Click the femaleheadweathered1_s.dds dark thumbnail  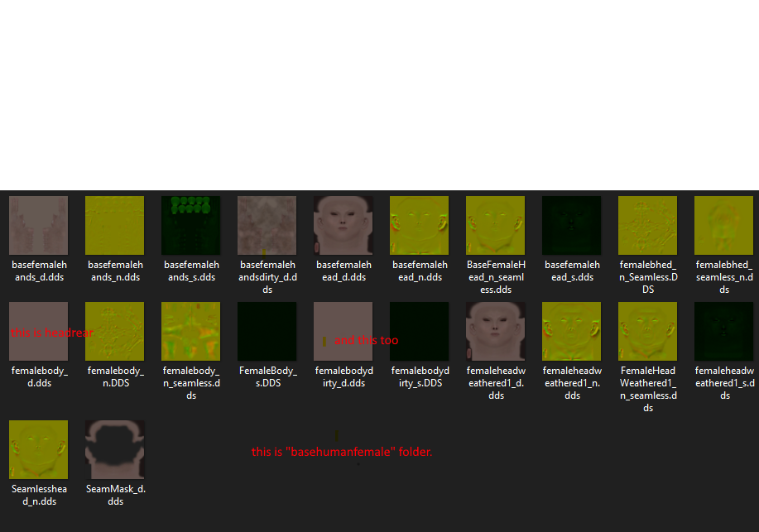coord(723,332)
